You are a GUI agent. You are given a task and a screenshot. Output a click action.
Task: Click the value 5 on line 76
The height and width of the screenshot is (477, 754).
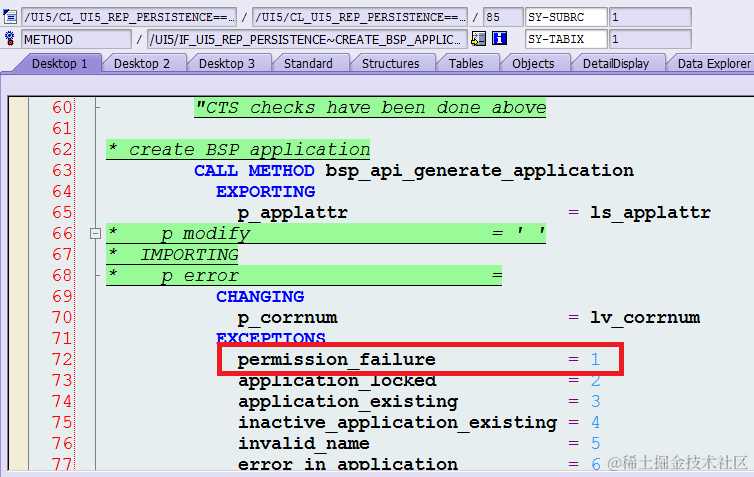(x=595, y=443)
